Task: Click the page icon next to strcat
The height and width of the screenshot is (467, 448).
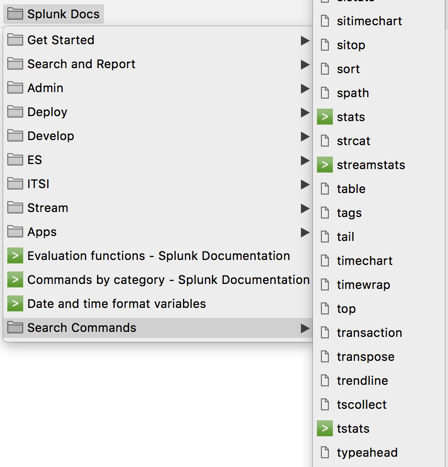Action: point(325,141)
